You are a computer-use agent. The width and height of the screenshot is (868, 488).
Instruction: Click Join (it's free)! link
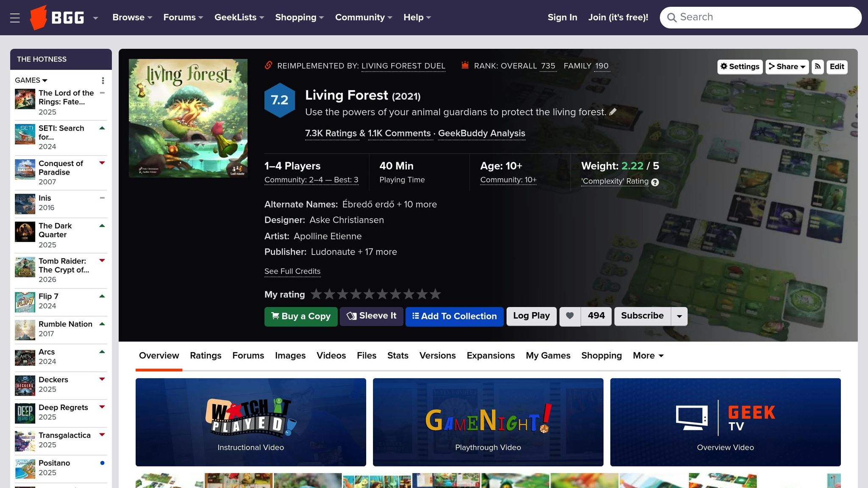click(618, 17)
